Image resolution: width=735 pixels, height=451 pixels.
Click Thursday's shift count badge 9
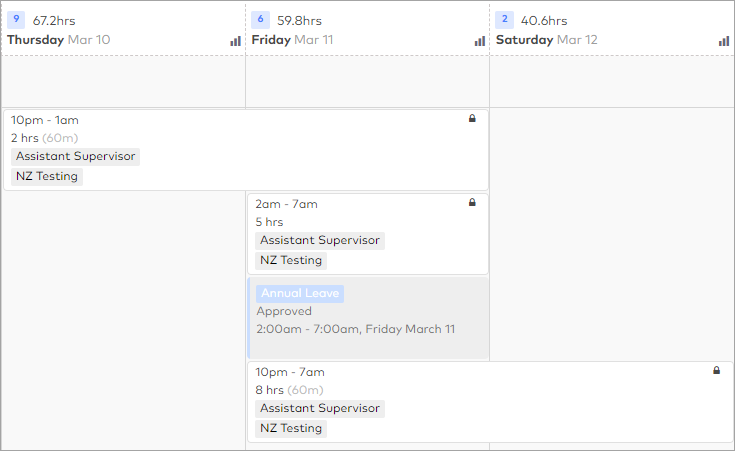pyautogui.click(x=15, y=20)
